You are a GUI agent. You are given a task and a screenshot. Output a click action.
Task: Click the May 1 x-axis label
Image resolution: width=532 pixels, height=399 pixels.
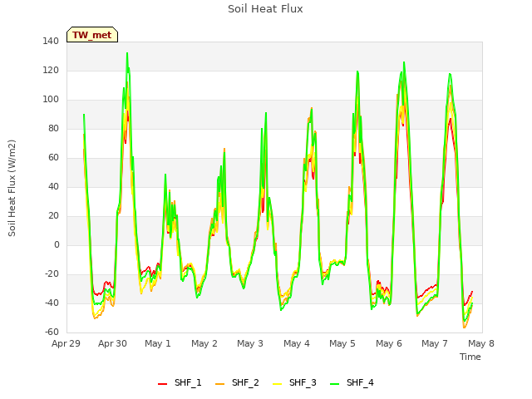[x=158, y=343]
